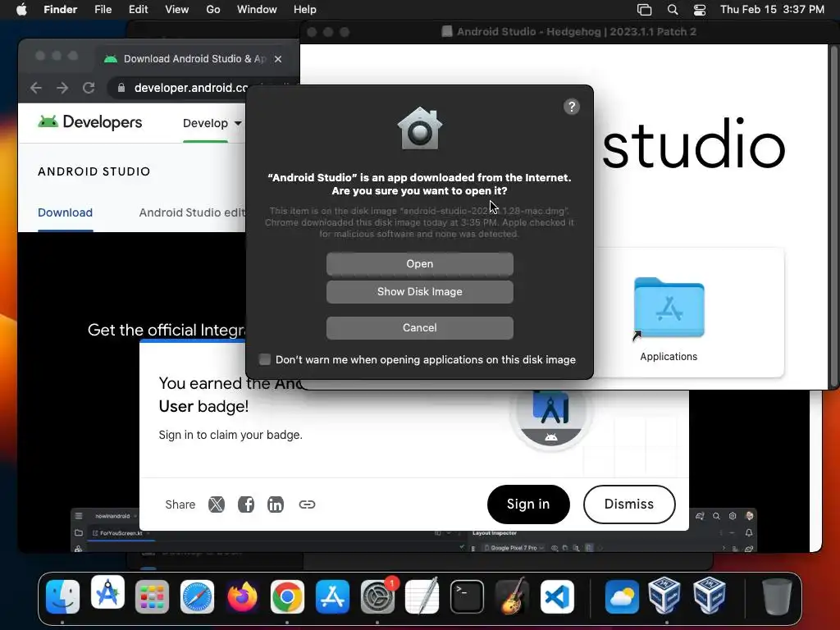Share the badge on X (Twitter)
The height and width of the screenshot is (630, 840).
(217, 504)
